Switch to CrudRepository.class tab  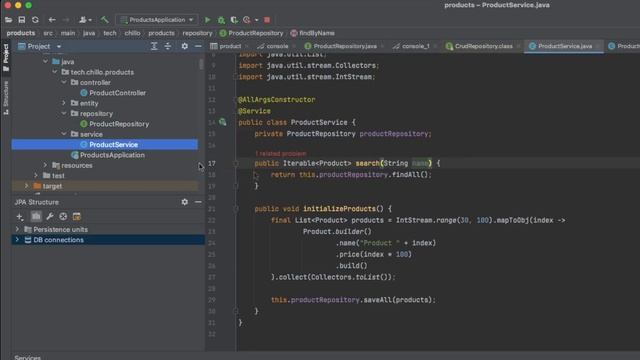[483, 46]
